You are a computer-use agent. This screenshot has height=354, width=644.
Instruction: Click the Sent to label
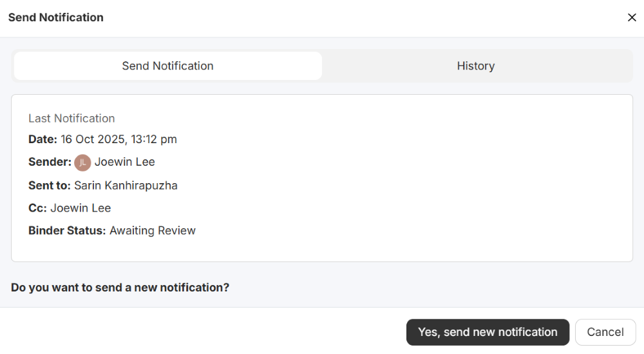tap(49, 186)
